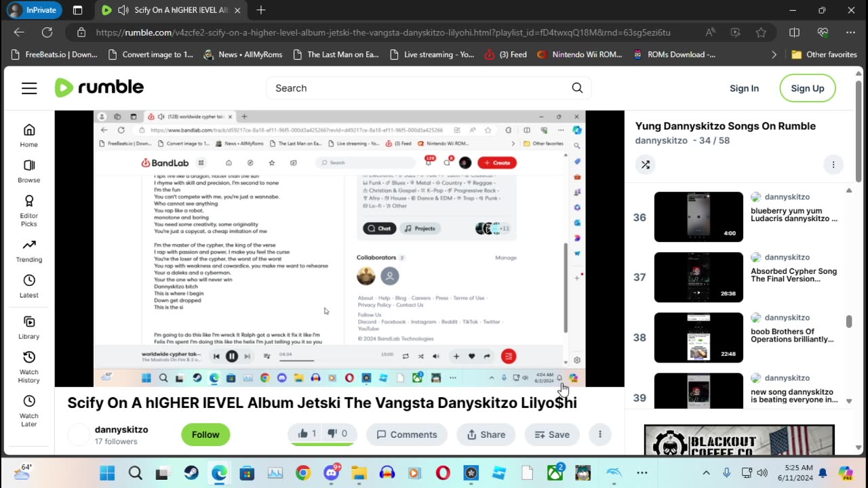Viewport: 868px width, 488px height.
Task: Click Sign Up button
Action: coord(807,88)
